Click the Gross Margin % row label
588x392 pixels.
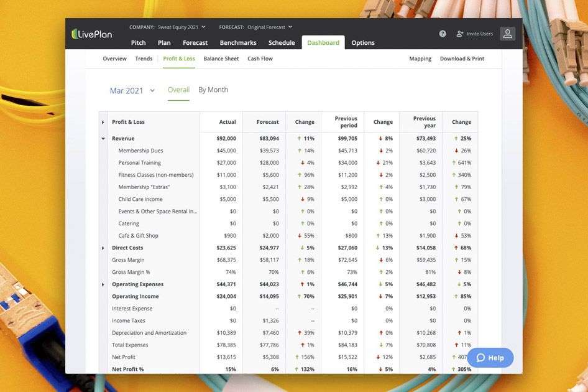(131, 272)
